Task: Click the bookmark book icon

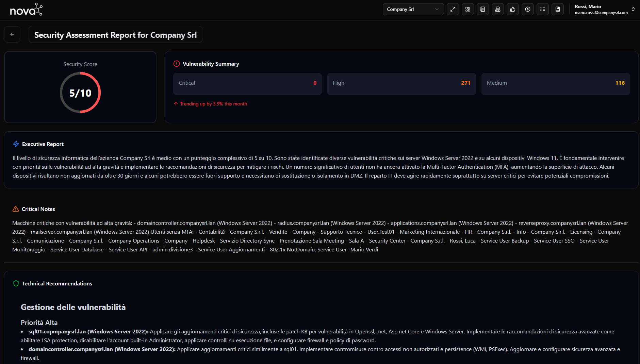Action: (x=557, y=10)
